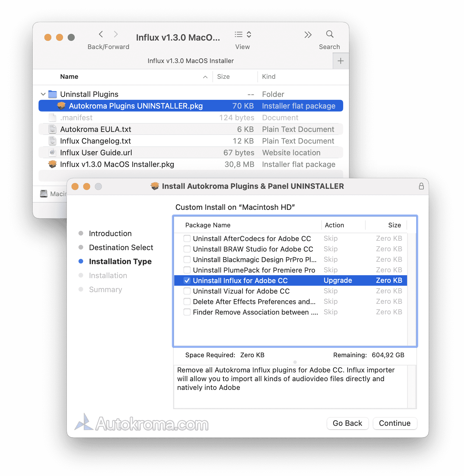The image size is (464, 476).
Task: Click the Finder forward arrow
Action: 116,34
